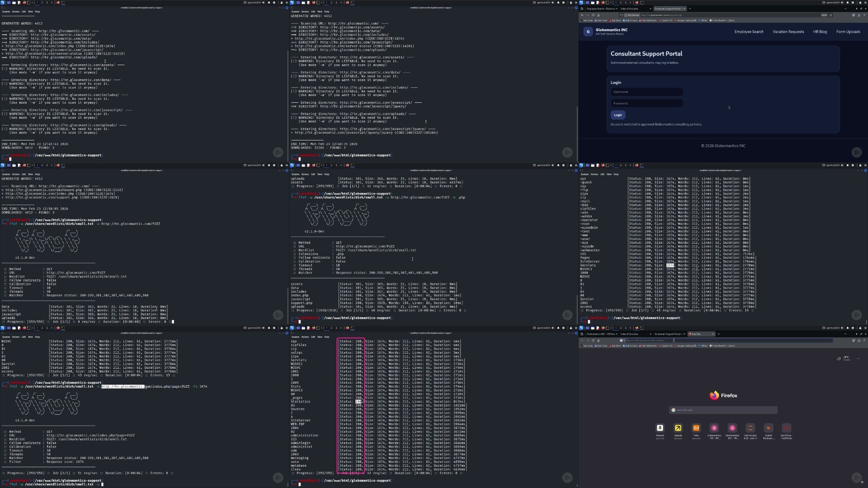Screen dimensions: 868x488
Task: Click the Login button on Consultant Support Portal
Action: pyautogui.click(x=618, y=115)
